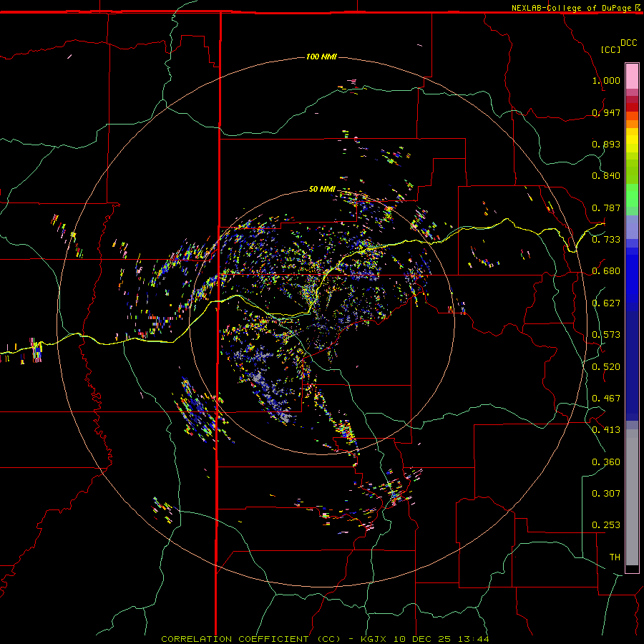Screen dimensions: 644x644
Task: Select the 0.680 legend value
Action: [606, 271]
